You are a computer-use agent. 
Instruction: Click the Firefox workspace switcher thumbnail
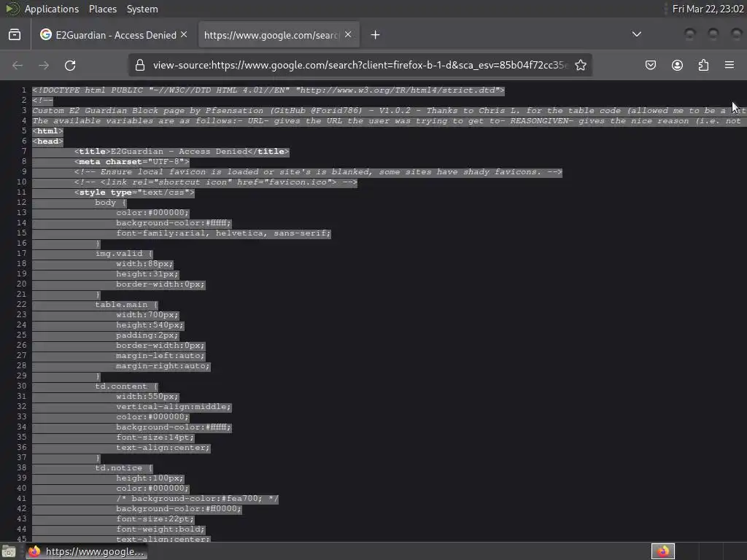point(662,551)
